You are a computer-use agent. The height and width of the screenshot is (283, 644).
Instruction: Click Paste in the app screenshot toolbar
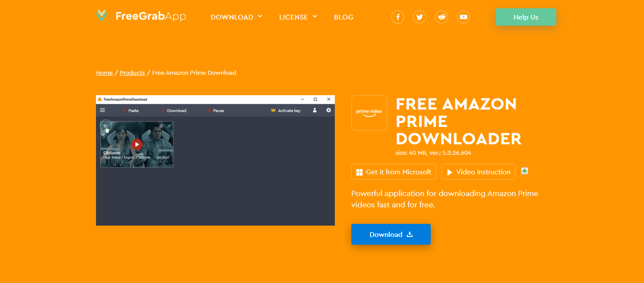click(130, 110)
